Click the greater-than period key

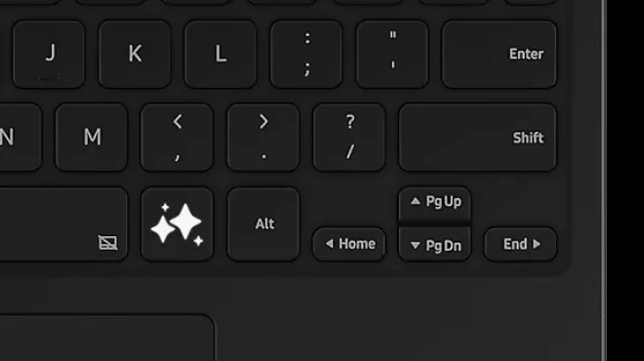coord(263,138)
